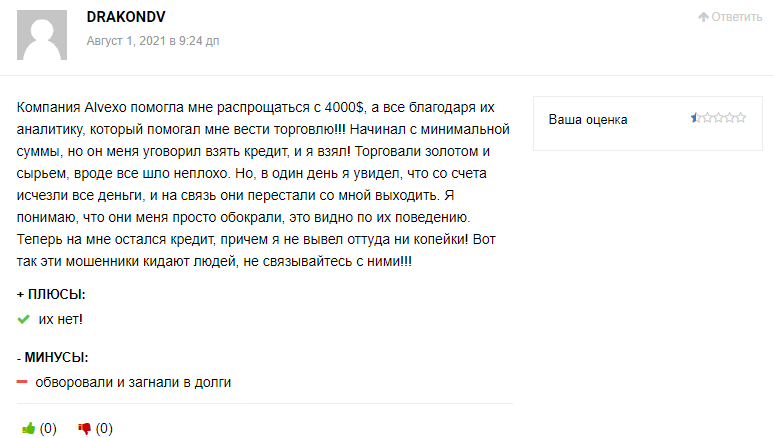Screen dimensions: 774x438
Task: Click the red minus icon under МИНУСЫ
Action: 23,382
